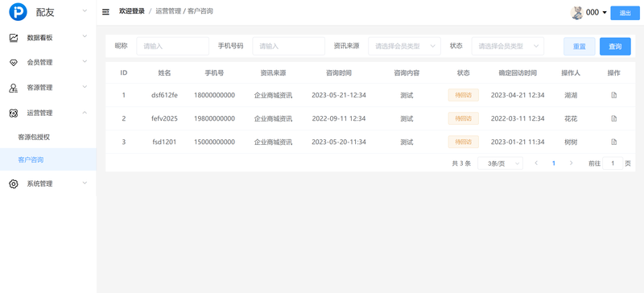Expand the 系统管理 menu chevron
The height and width of the screenshot is (293, 644).
(85, 183)
